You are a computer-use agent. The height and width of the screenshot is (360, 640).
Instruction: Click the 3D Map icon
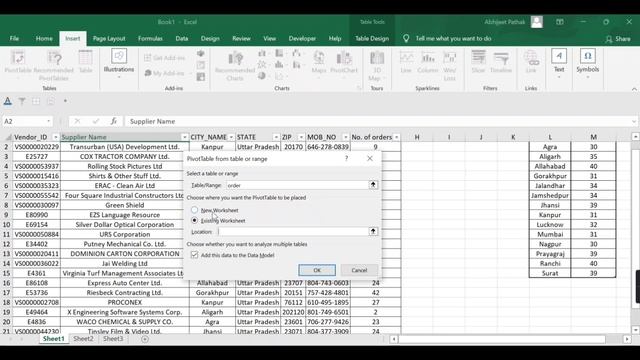[x=377, y=65]
